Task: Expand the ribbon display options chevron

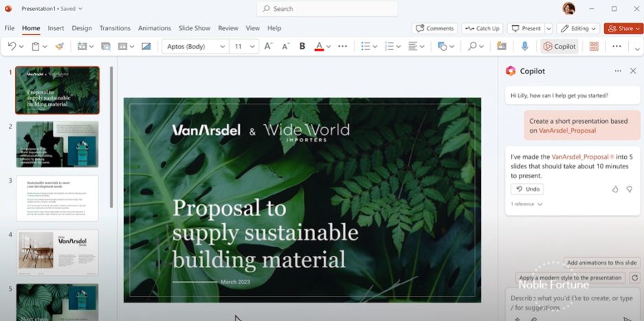Action: [637, 49]
